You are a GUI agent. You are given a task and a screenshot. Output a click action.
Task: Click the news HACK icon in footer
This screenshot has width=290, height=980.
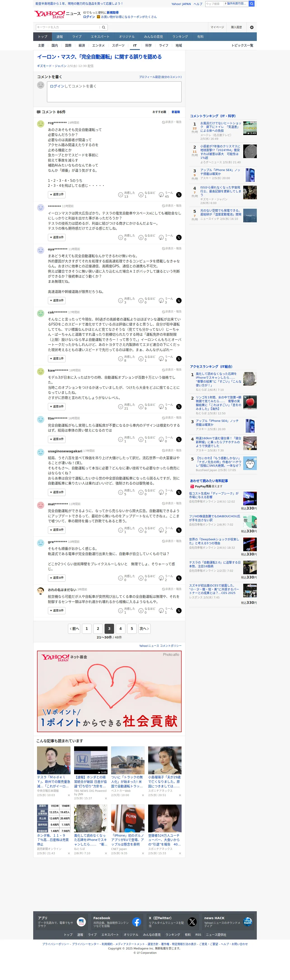click(x=248, y=922)
